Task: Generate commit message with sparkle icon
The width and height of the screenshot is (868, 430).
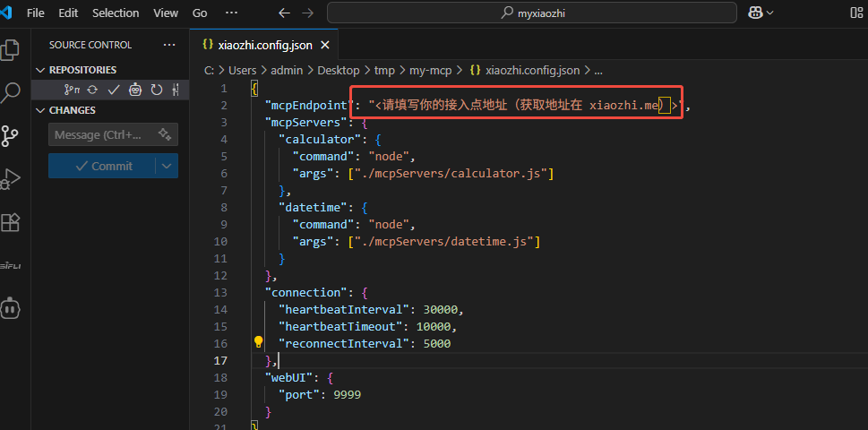Action: tap(165, 133)
